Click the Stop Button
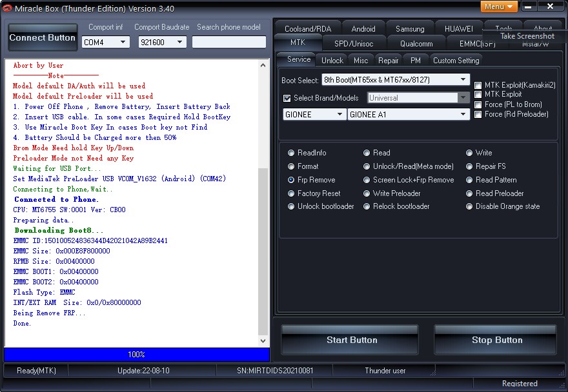Screen dimensions: 568x392 click(496, 340)
